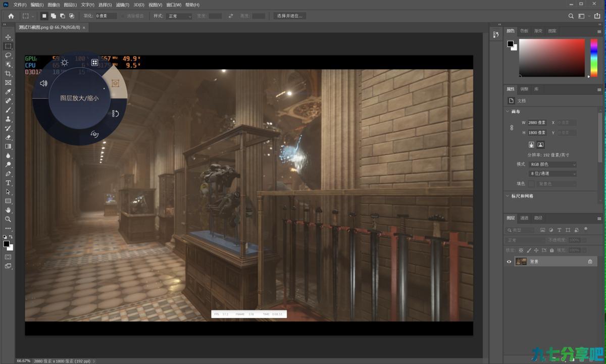The height and width of the screenshot is (364, 606).
Task: Reset default foreground and background colors
Action: (5, 237)
